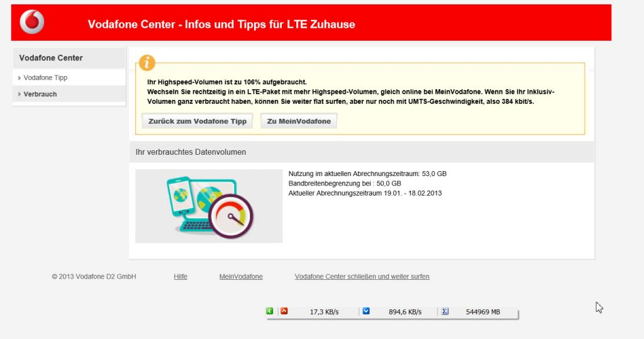Click the data usage speedometer illustration

(x=209, y=206)
